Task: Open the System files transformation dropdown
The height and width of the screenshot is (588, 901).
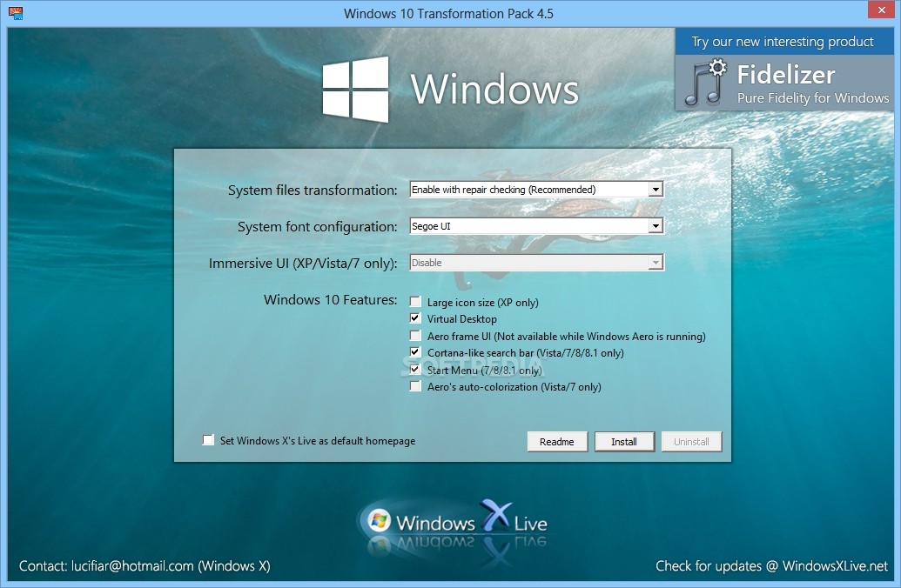Action: [x=656, y=189]
